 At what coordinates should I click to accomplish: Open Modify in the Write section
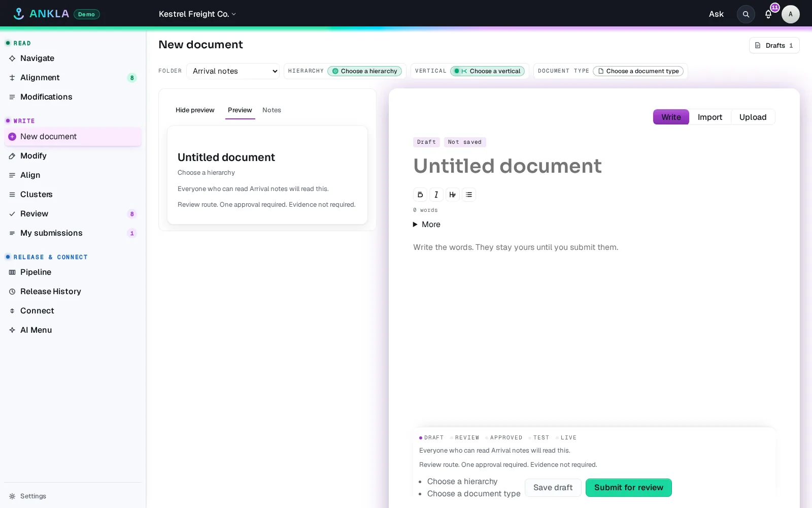click(x=73, y=156)
